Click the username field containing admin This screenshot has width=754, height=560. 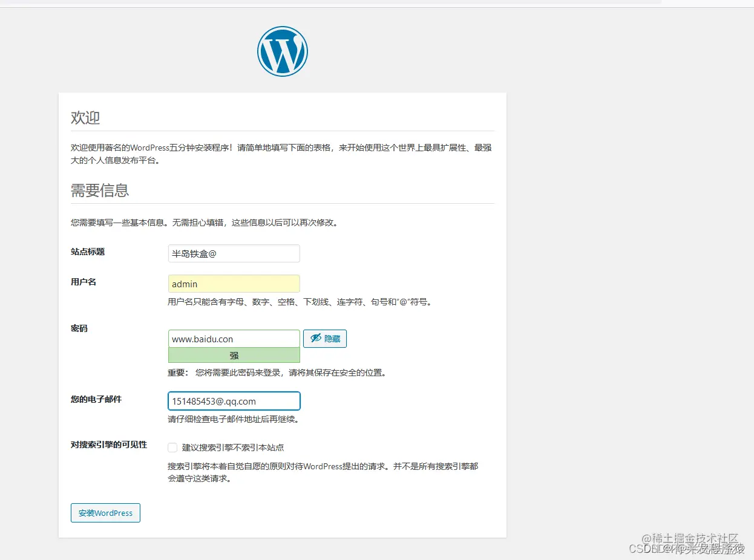pos(234,284)
